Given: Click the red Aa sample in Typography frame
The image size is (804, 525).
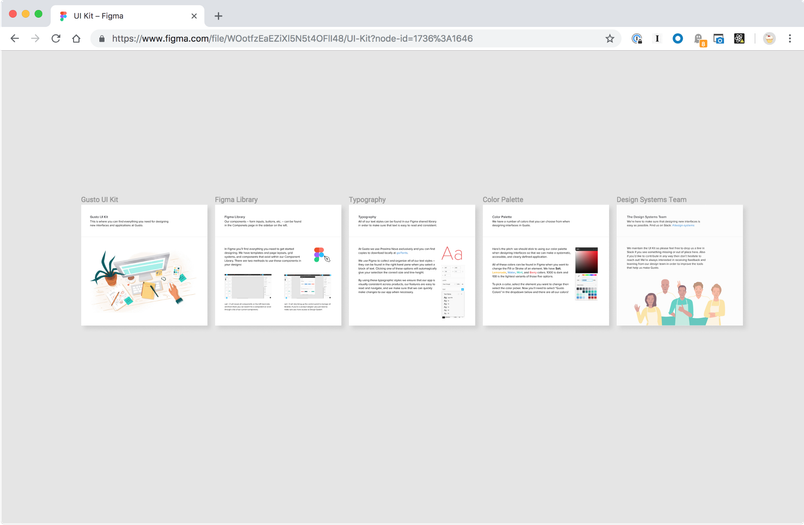Looking at the screenshot, I should pos(452,253).
